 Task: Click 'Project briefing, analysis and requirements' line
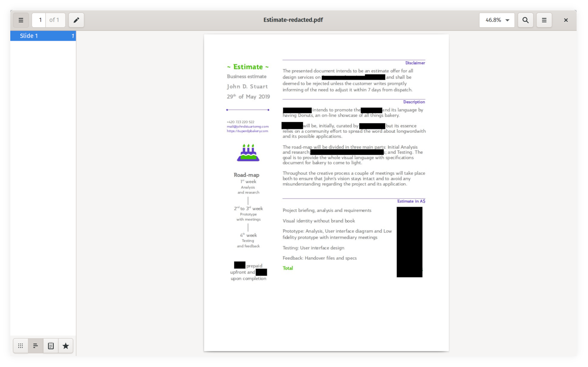tap(327, 210)
